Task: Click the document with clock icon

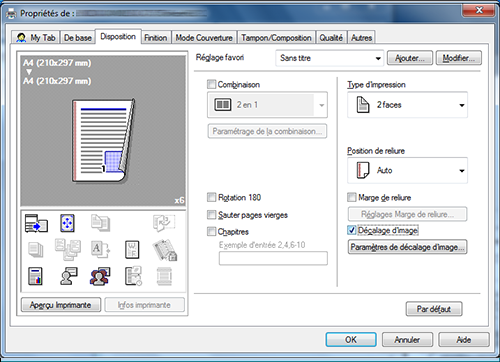Action: click(x=133, y=276)
